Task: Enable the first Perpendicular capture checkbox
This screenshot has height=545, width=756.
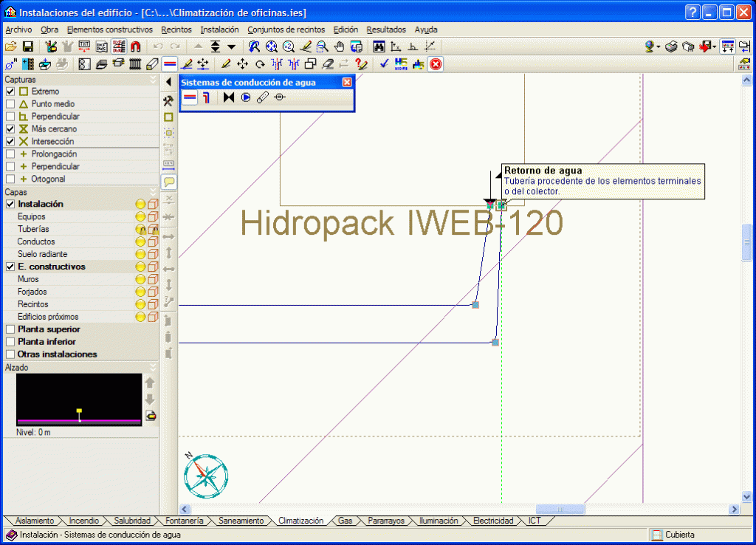Action: [10, 116]
